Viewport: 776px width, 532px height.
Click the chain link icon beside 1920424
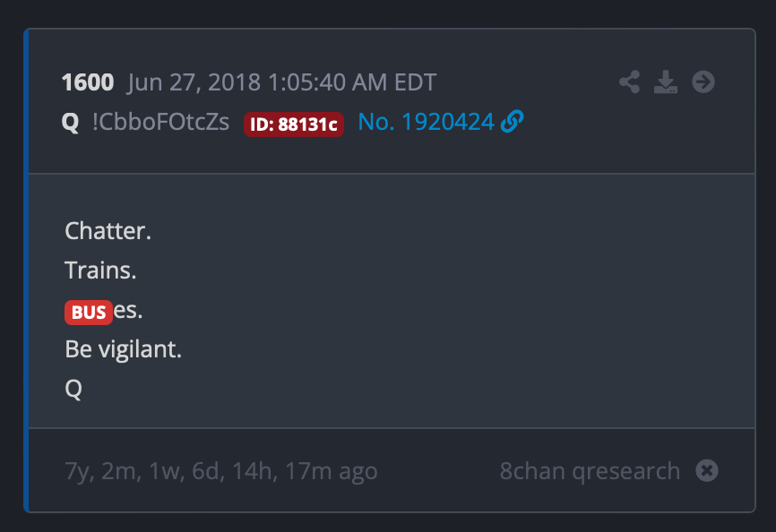[x=512, y=122]
